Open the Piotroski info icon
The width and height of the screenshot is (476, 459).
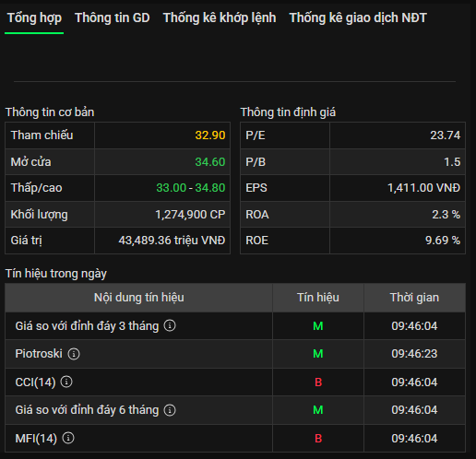click(74, 354)
